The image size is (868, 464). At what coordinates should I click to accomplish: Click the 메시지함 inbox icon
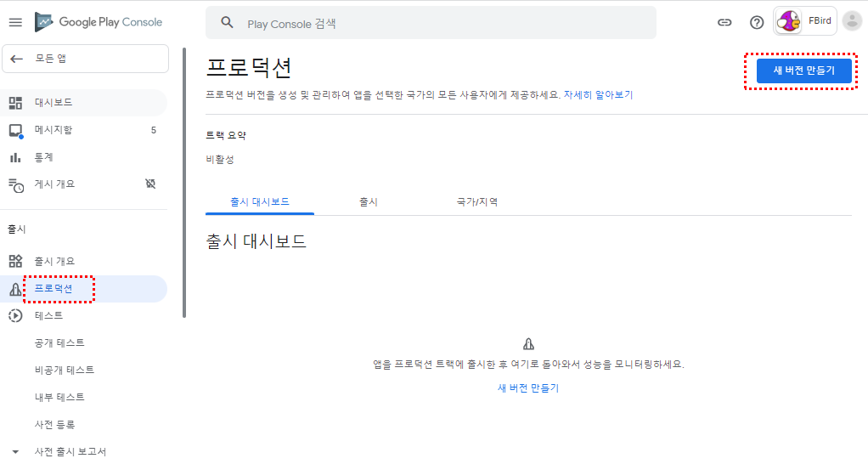(15, 131)
